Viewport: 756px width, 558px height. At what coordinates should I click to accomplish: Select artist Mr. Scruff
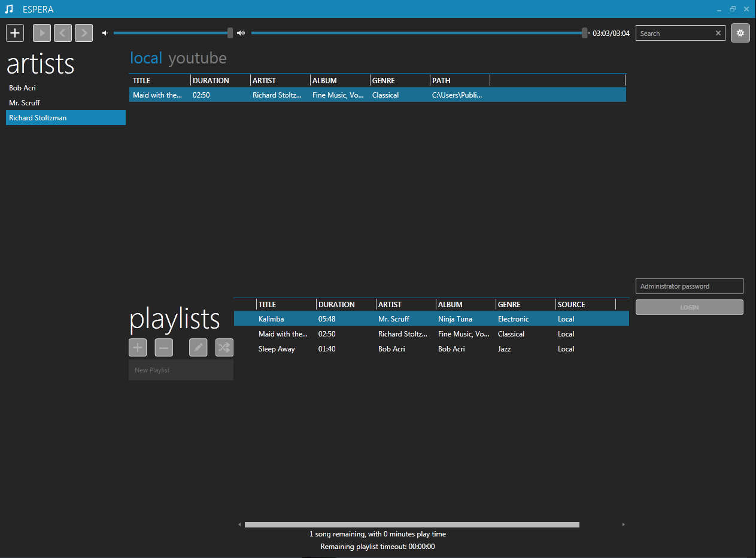pyautogui.click(x=25, y=103)
